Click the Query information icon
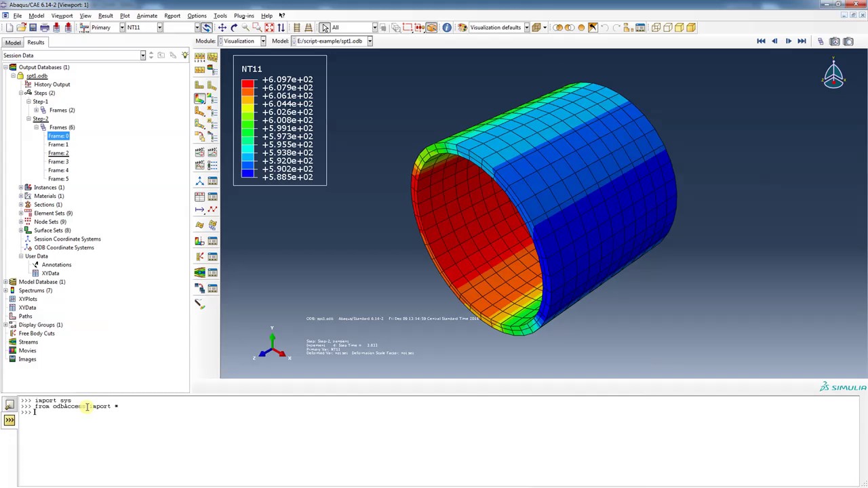Screen dimensions: 868x488 (447, 27)
